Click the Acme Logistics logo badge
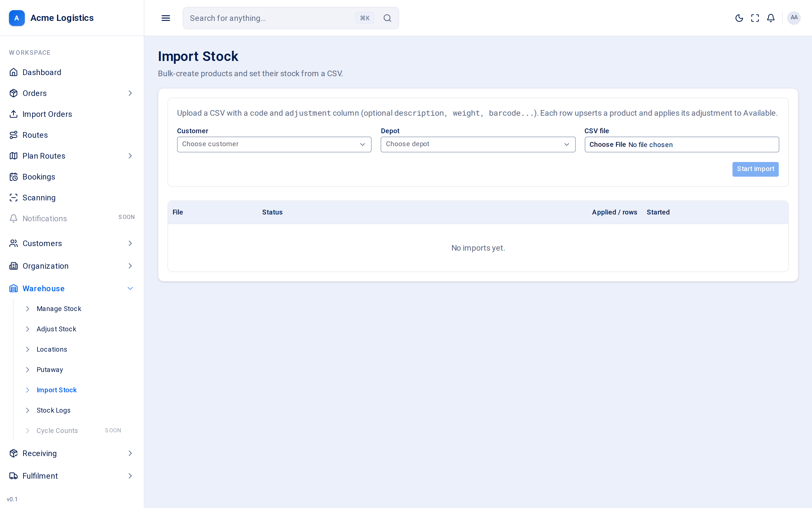812x508 pixels. pyautogui.click(x=17, y=18)
